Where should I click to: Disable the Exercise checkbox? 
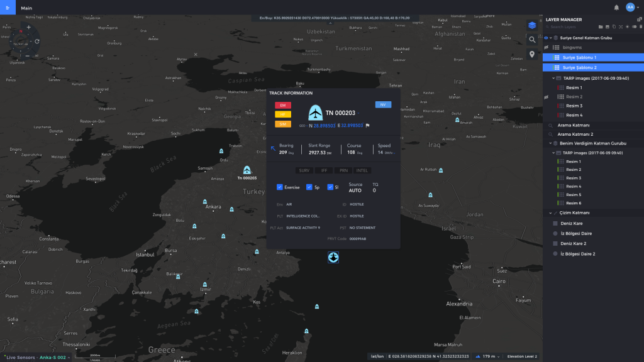point(280,187)
